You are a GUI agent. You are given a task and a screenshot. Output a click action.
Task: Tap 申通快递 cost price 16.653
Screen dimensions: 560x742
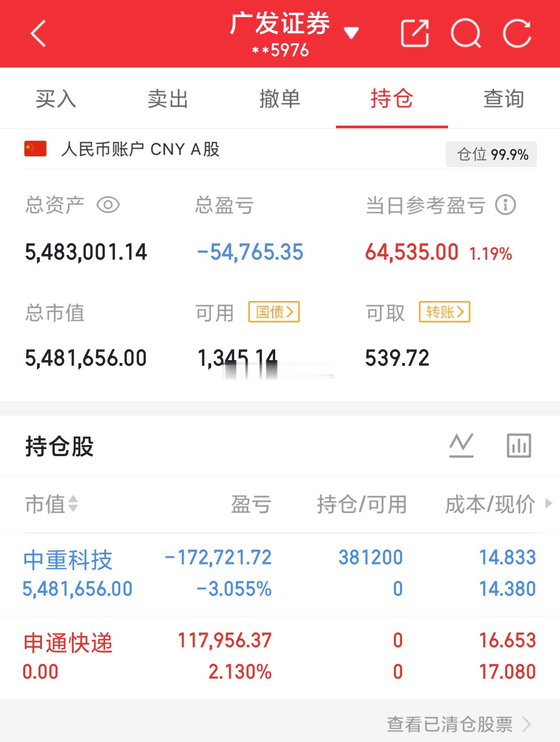[x=508, y=640]
